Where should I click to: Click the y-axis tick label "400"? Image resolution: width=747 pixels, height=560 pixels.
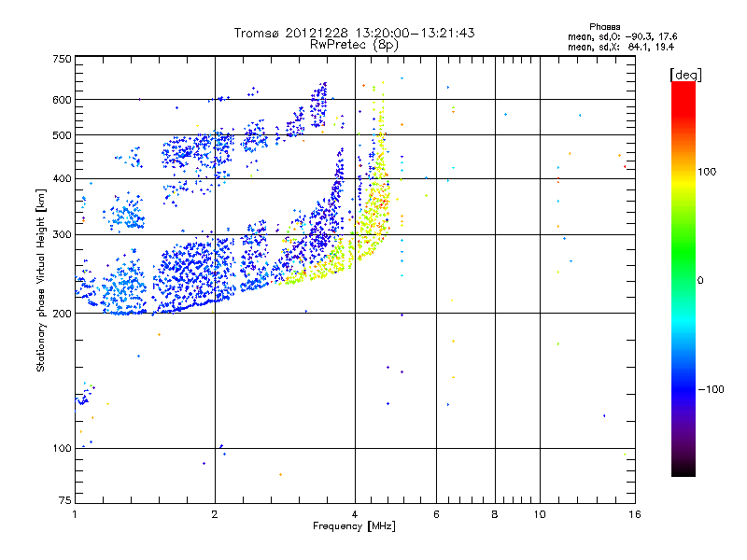(62, 179)
